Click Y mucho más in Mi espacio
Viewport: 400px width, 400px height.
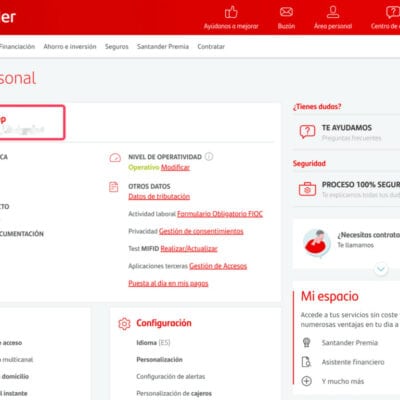tap(343, 381)
